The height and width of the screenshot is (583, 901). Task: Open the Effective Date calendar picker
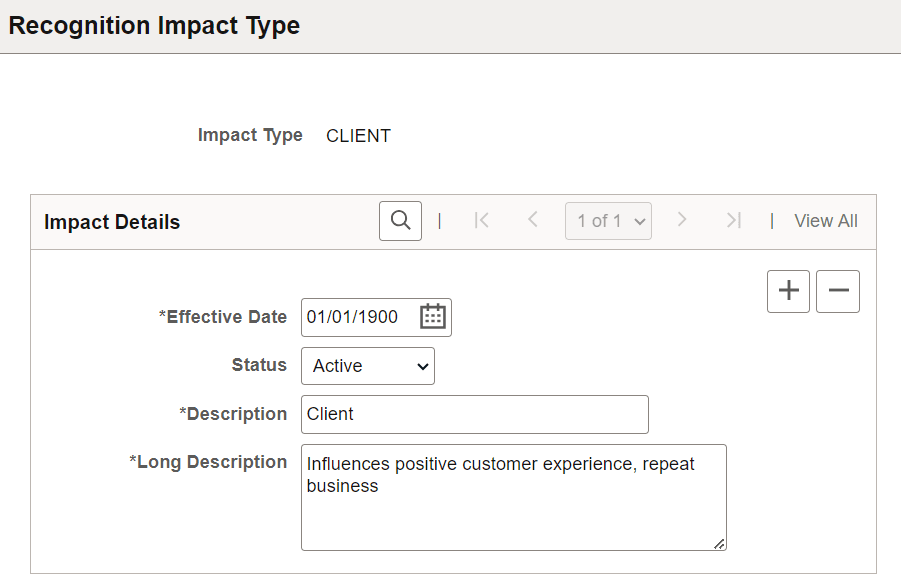431,317
